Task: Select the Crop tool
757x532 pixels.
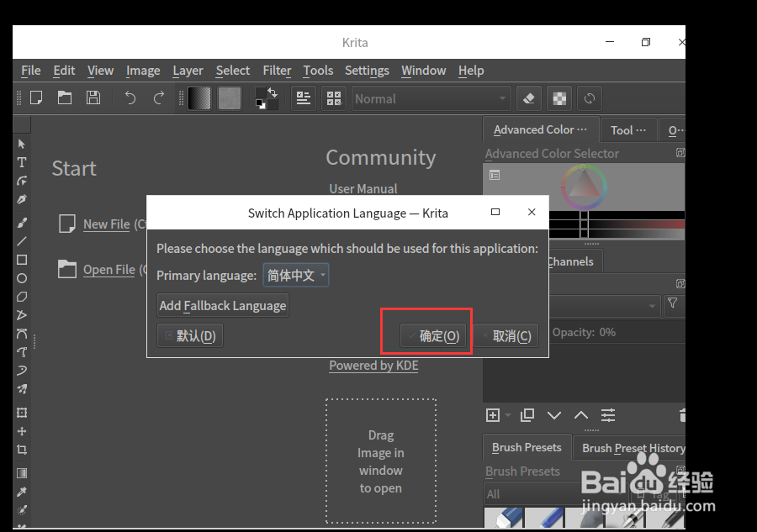Action: click(x=22, y=450)
